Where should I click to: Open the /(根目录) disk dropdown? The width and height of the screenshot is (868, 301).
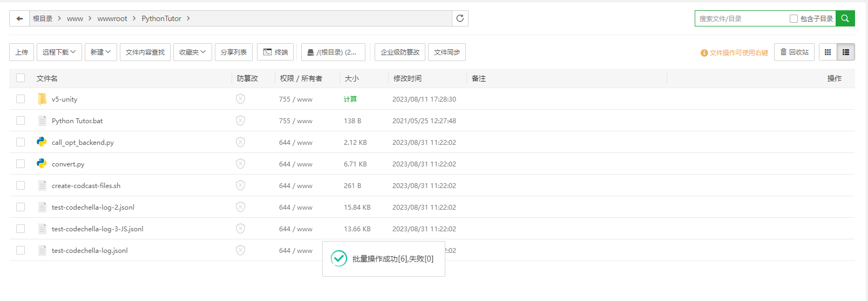[333, 52]
